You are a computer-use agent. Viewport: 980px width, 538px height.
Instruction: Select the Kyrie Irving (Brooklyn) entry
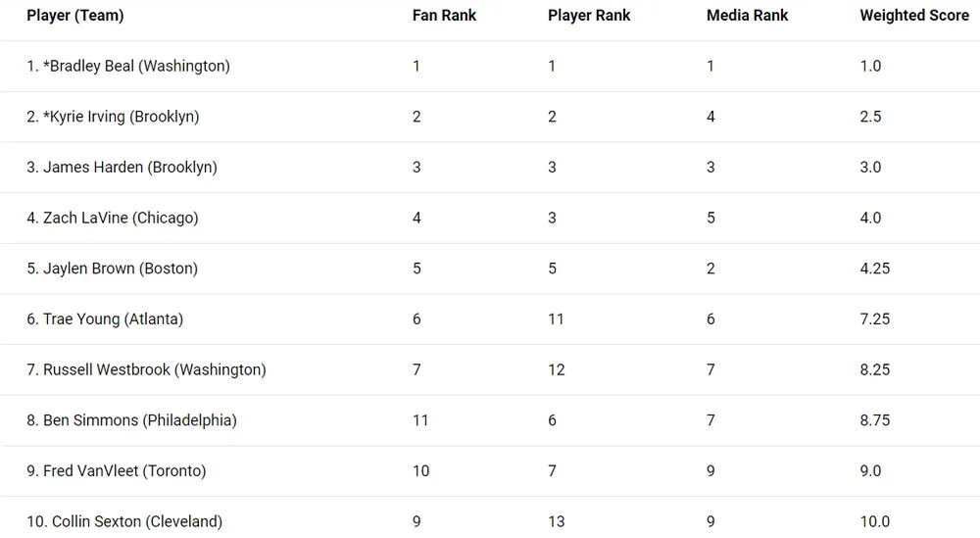(113, 117)
